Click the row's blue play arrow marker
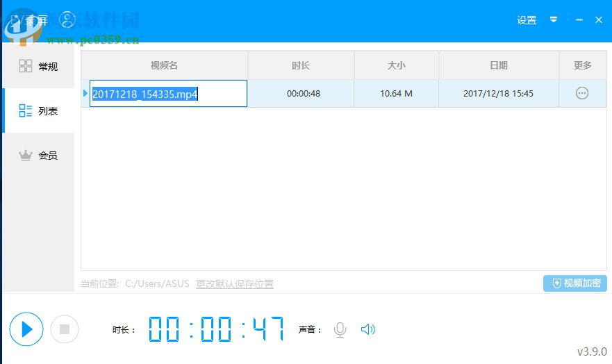The image size is (612, 364). pyautogui.click(x=85, y=93)
